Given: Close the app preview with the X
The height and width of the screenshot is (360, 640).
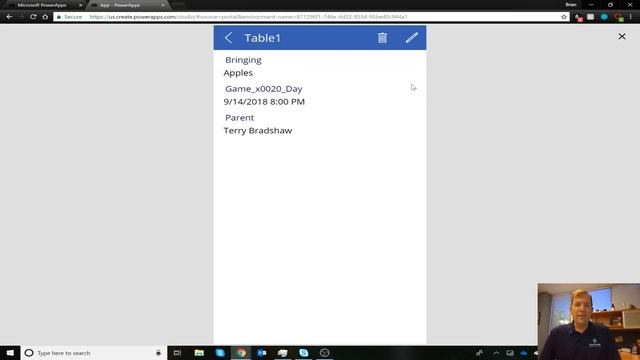Looking at the screenshot, I should click(622, 37).
